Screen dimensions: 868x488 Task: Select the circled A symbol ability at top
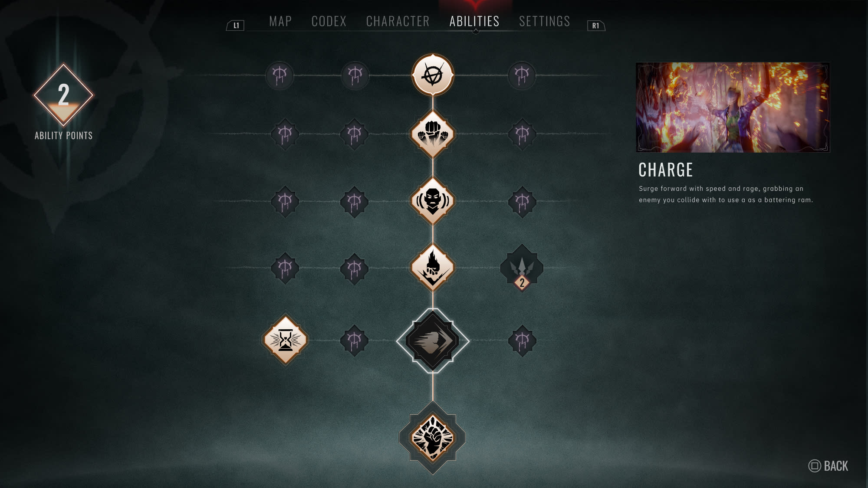[x=433, y=75]
